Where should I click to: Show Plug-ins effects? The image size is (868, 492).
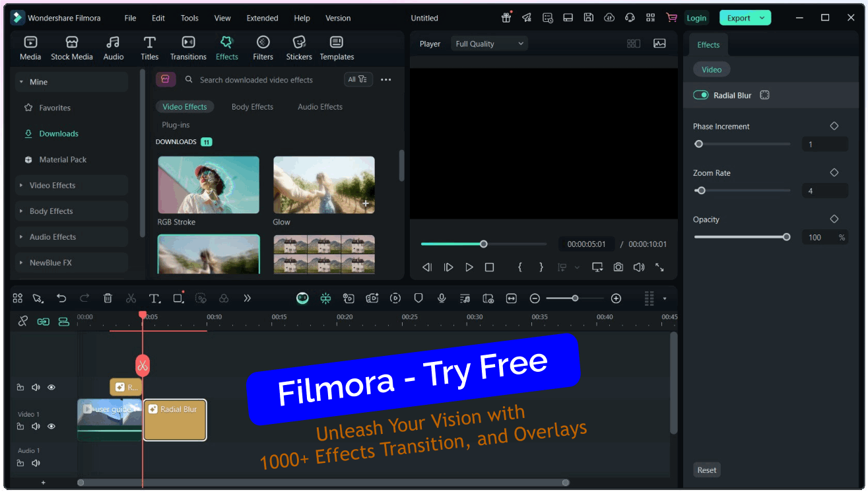(176, 125)
